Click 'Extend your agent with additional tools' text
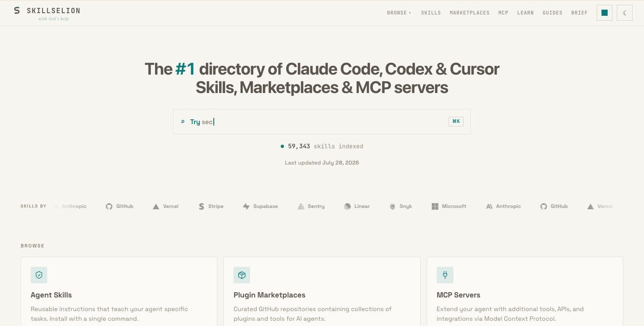The image size is (644, 326). [510, 314]
